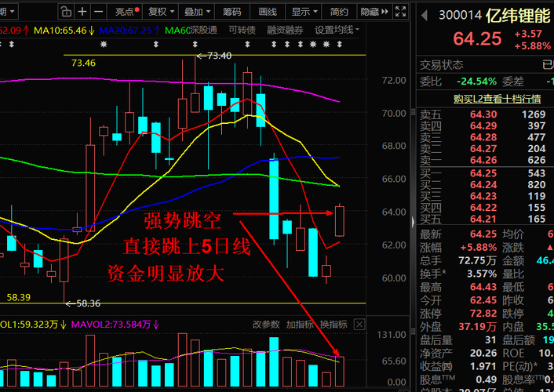Click the 净资产 value 20.26
Viewport: 554px width, 392px height.
pyautogui.click(x=483, y=353)
